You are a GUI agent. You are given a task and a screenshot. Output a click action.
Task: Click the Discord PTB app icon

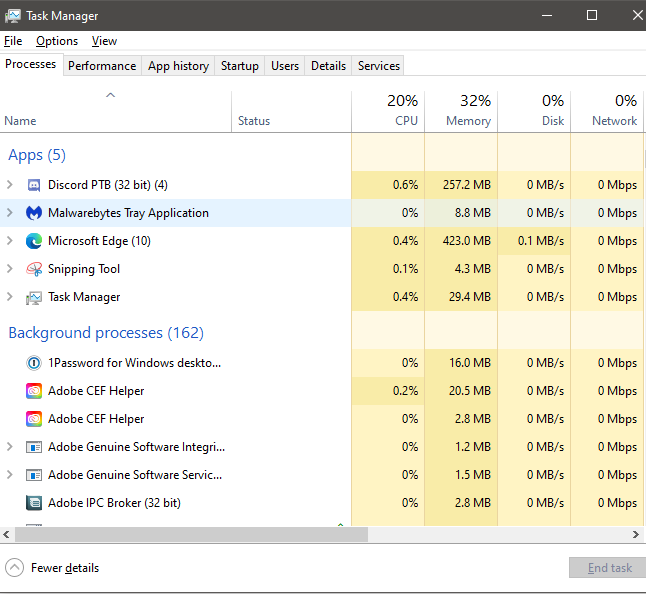34,185
